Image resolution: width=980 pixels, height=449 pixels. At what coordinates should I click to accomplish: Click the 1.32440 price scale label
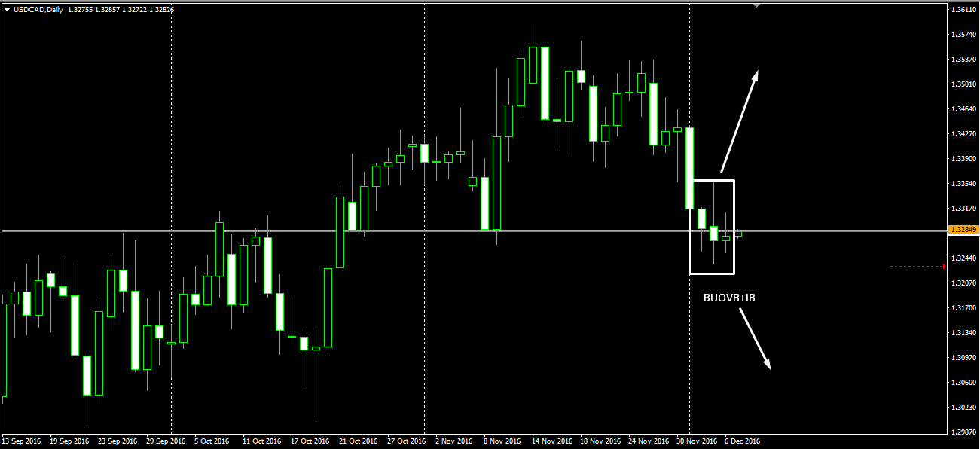click(x=963, y=258)
